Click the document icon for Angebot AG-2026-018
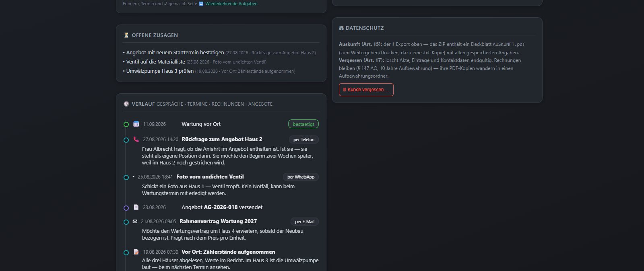The width and height of the screenshot is (644, 271). pos(136,207)
